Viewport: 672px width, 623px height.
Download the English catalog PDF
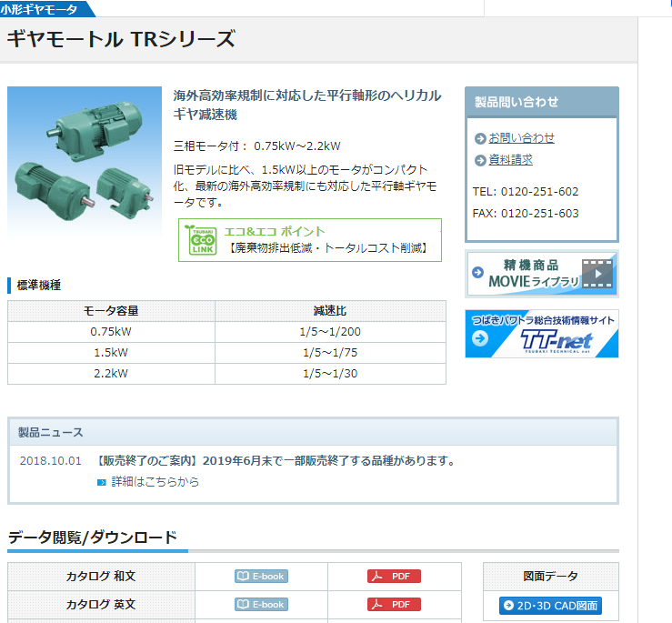pyautogui.click(x=394, y=604)
